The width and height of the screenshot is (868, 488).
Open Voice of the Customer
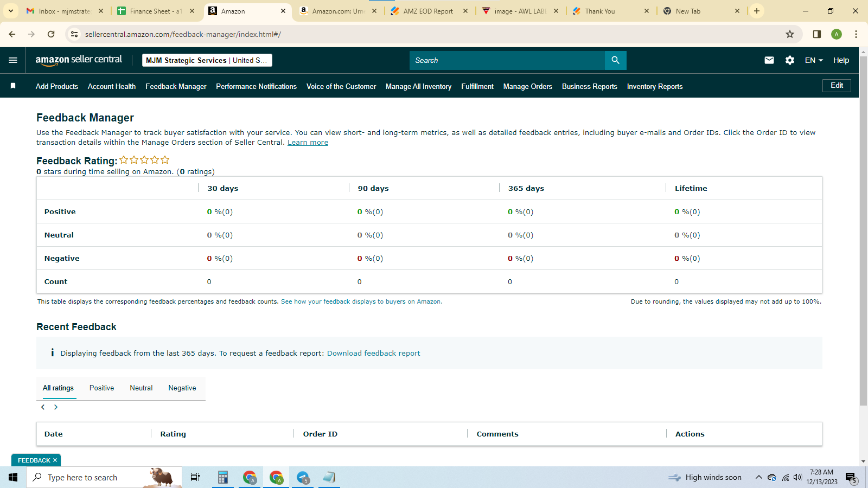point(341,86)
